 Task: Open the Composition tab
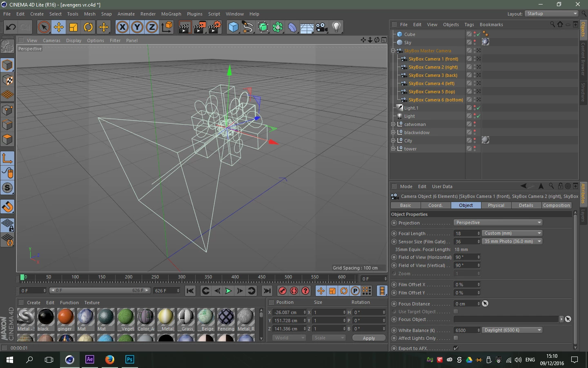tap(557, 205)
